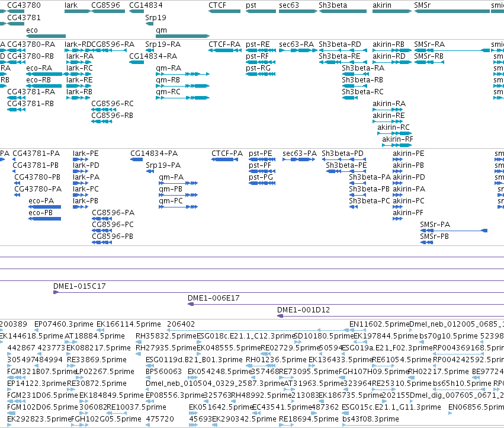Screen dimensions: 504x428
Task: Select transcript label CG43781-RB
Action: [x=31, y=104]
